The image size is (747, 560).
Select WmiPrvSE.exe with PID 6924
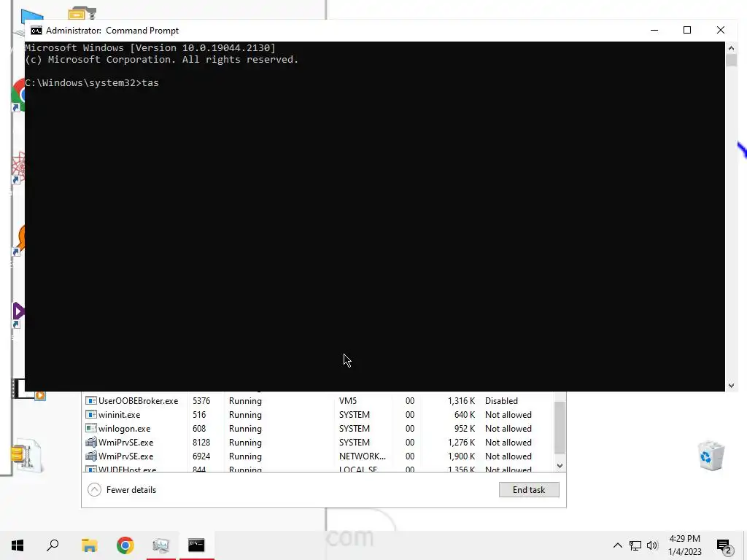tap(318, 456)
